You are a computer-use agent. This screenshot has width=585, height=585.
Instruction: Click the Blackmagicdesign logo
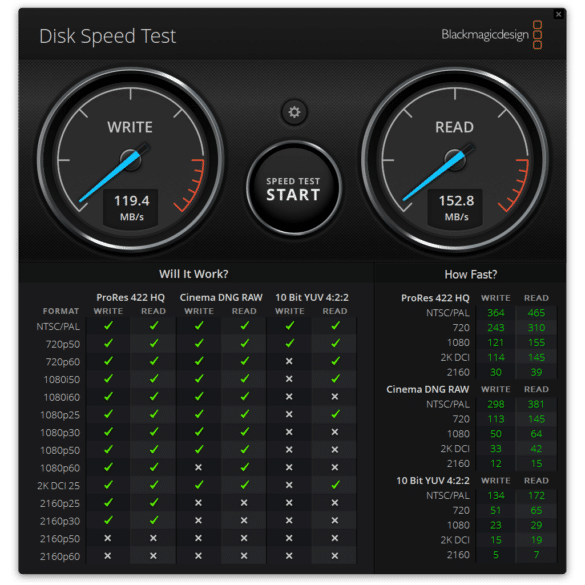pyautogui.click(x=492, y=35)
